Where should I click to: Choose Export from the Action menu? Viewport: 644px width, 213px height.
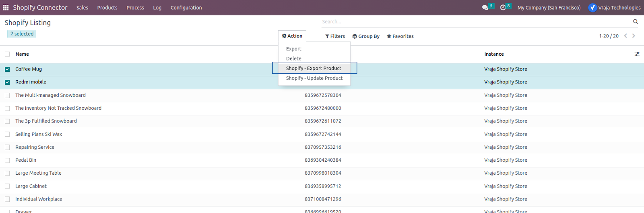click(x=314, y=49)
